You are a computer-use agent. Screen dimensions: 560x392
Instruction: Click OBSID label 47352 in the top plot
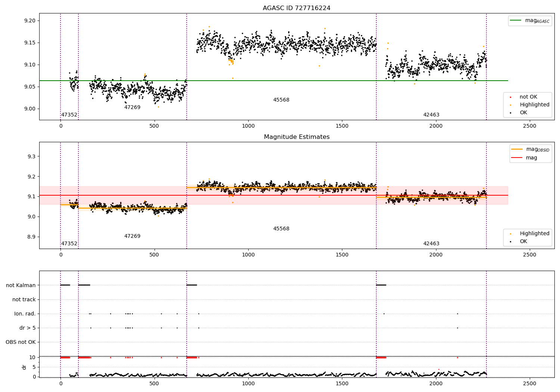click(69, 115)
